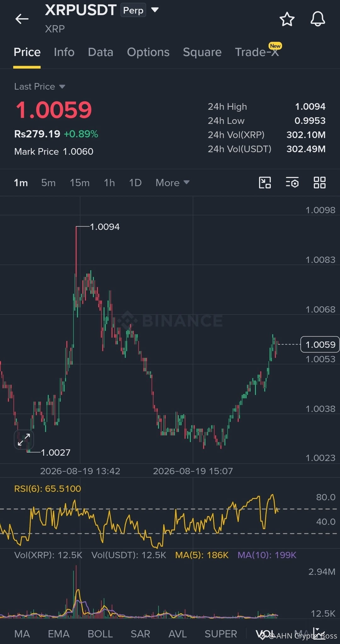Click the 24h High value 1.0094
This screenshot has width=340, height=644.
pos(310,107)
